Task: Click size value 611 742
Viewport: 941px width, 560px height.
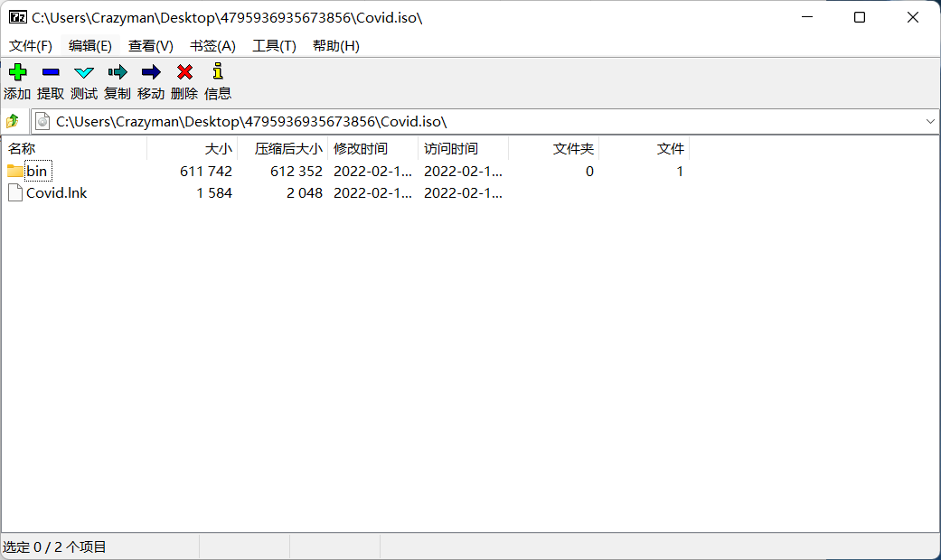Action: click(x=206, y=172)
